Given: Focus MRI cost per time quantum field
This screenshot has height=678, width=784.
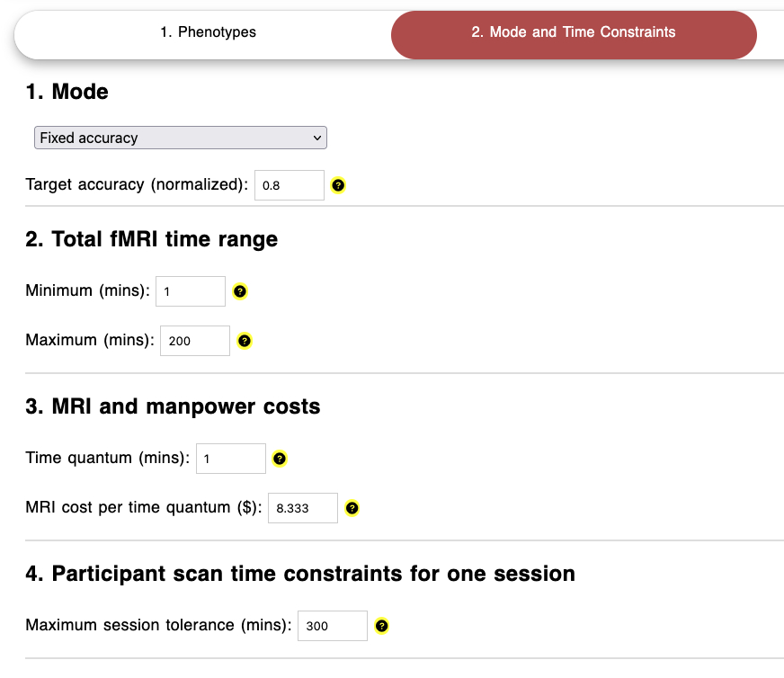Looking at the screenshot, I should point(302,508).
